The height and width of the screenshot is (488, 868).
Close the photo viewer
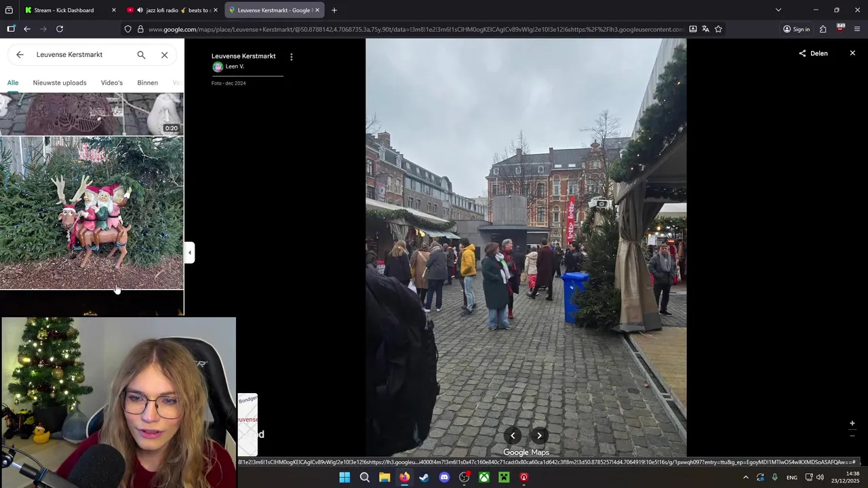(x=852, y=53)
